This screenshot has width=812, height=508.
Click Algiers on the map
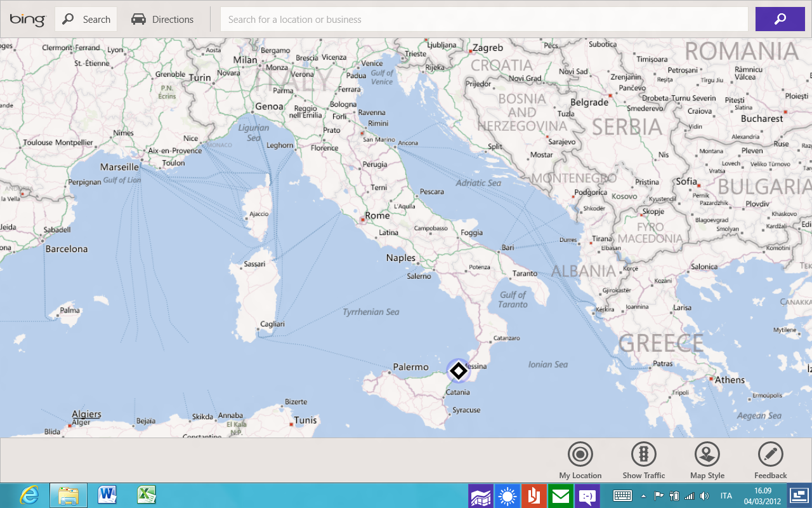click(x=86, y=414)
